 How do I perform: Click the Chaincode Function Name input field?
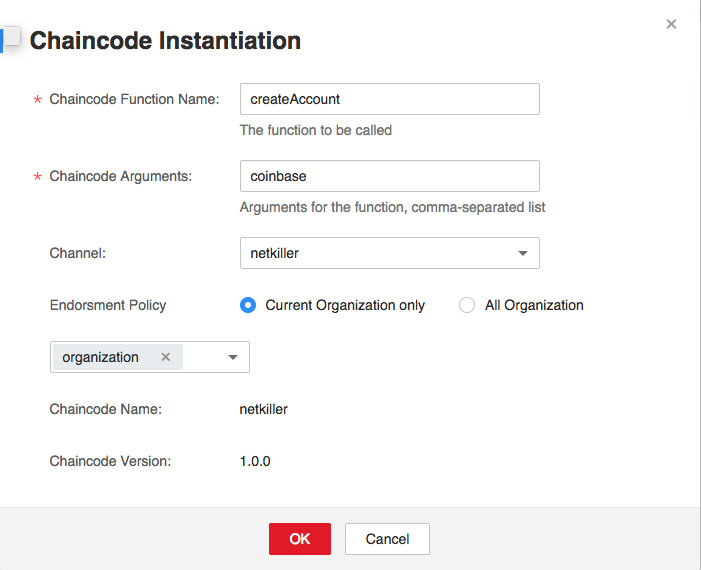389,99
